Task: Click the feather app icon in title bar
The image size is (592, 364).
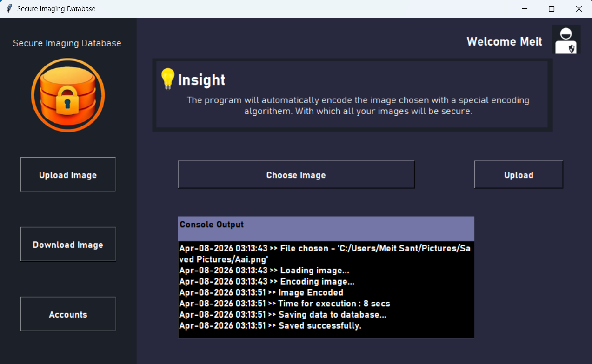Action: [x=9, y=9]
